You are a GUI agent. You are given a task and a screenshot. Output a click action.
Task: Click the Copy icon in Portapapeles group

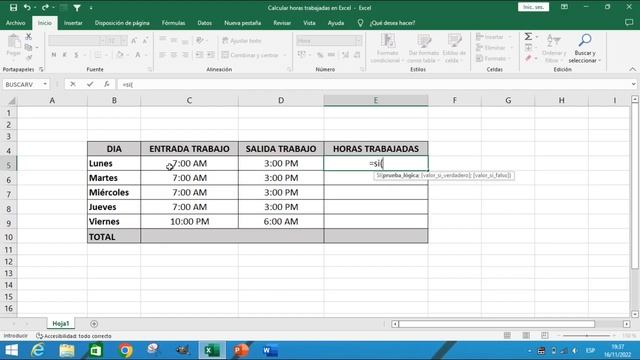pos(29,47)
